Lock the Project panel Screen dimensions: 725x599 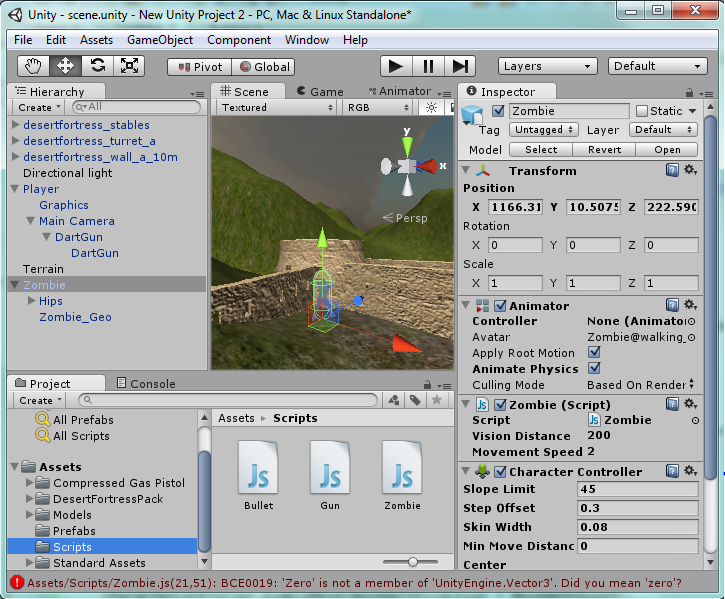tap(427, 385)
